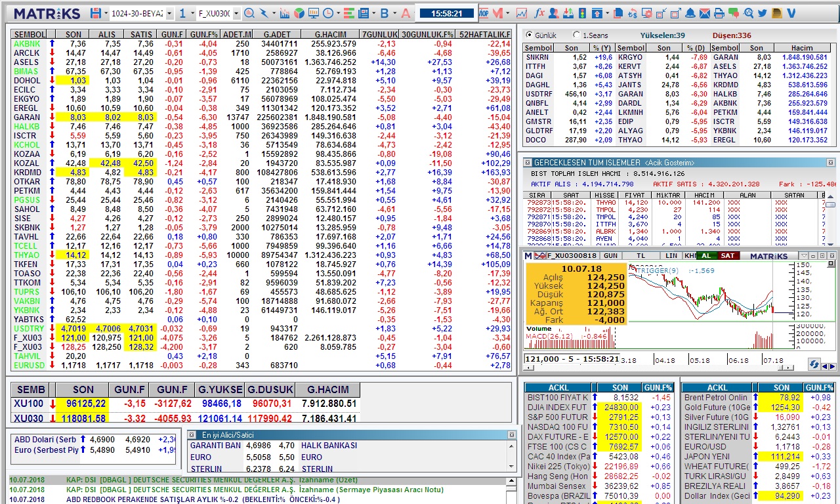Click the save layout floppy disk icon
840x504 pixels.
pos(95,13)
